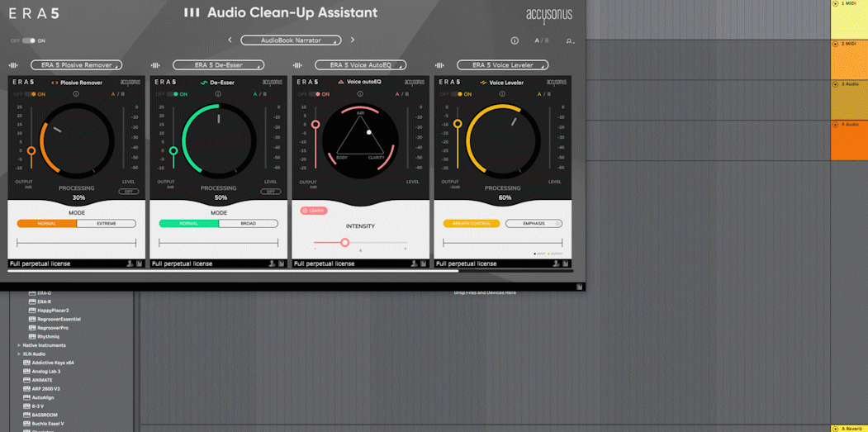
Task: Go to the next preset with right chevron
Action: [x=353, y=40]
